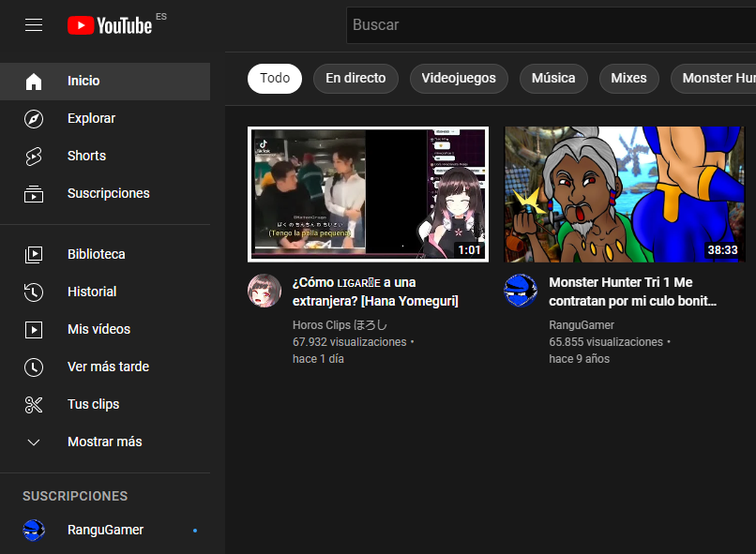Viewport: 756px width, 554px height.
Task: Select the Monster Hunter filter chip
Action: click(714, 79)
